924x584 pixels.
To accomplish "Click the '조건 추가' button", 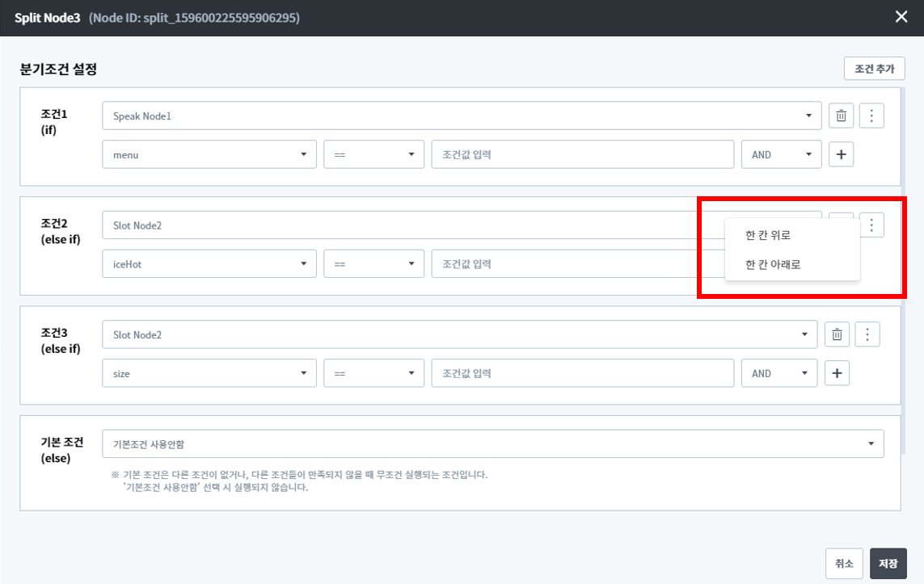I will click(874, 69).
